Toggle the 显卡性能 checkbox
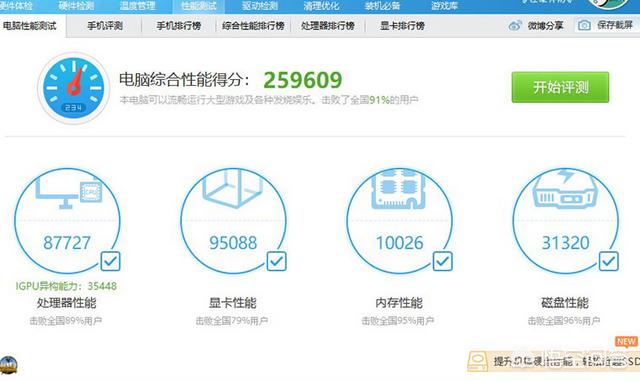This screenshot has height=381, width=640. pyautogui.click(x=277, y=261)
